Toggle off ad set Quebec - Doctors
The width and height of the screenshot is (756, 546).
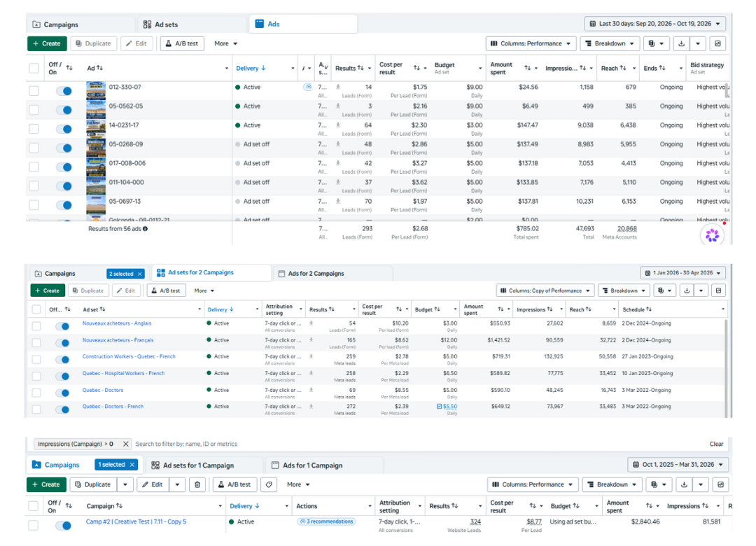[62, 393]
